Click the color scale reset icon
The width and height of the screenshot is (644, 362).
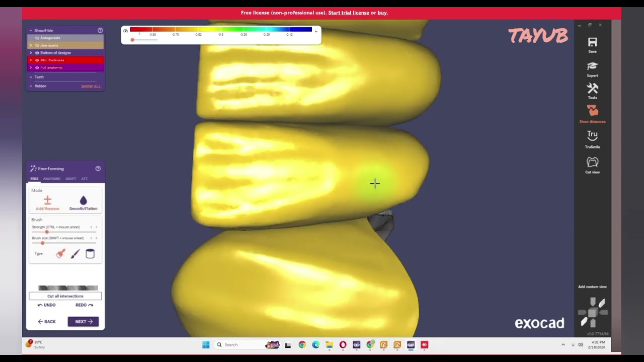tap(125, 31)
